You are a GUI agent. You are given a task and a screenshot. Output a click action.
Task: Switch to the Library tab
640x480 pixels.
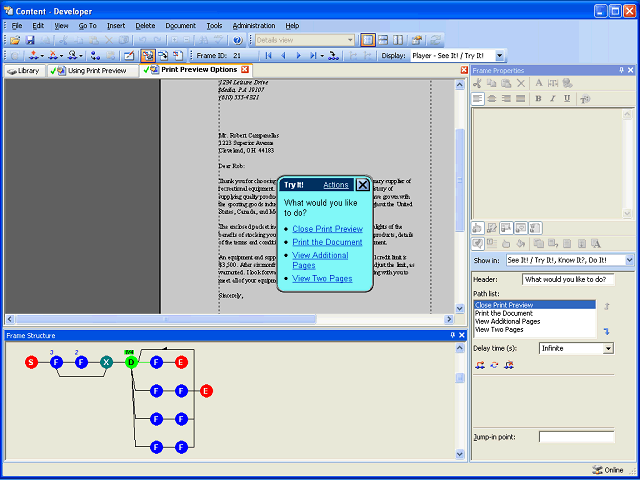(x=24, y=71)
